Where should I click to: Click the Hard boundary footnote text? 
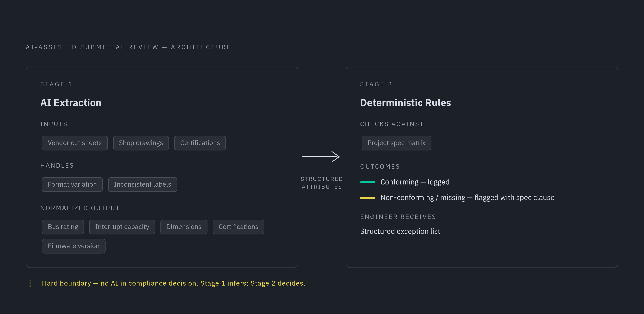[174, 283]
